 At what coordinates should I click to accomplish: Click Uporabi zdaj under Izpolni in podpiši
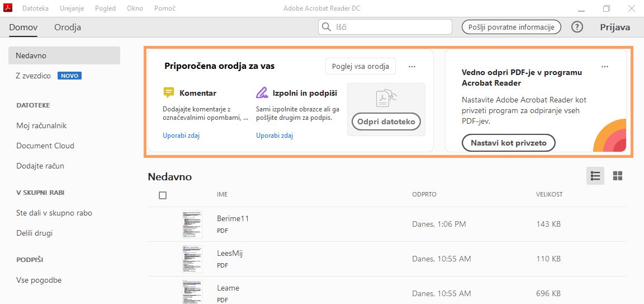coord(274,135)
